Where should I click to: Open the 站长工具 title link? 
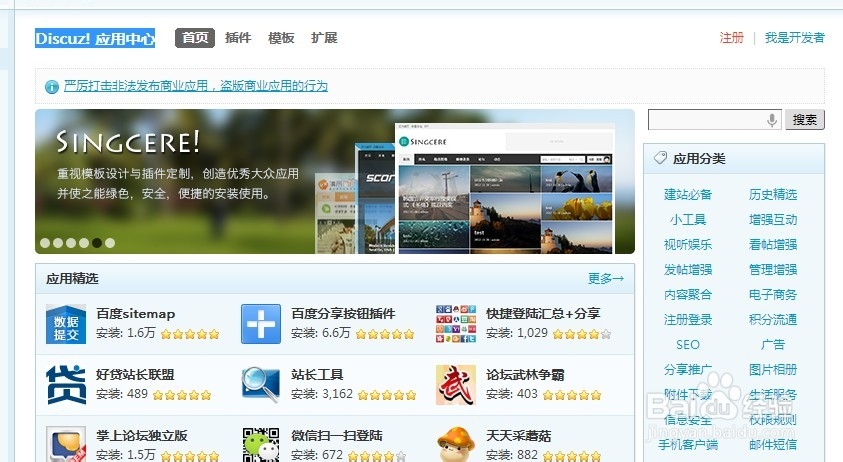[x=317, y=374]
